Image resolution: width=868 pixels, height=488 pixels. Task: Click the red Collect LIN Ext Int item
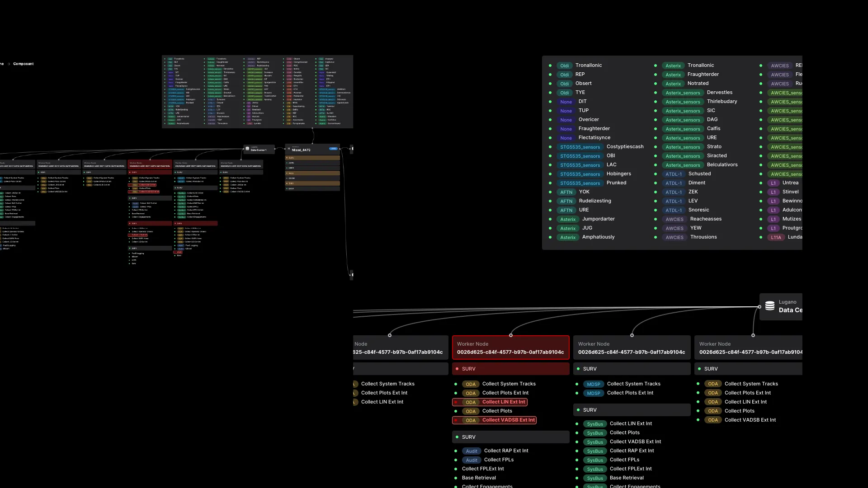click(503, 402)
